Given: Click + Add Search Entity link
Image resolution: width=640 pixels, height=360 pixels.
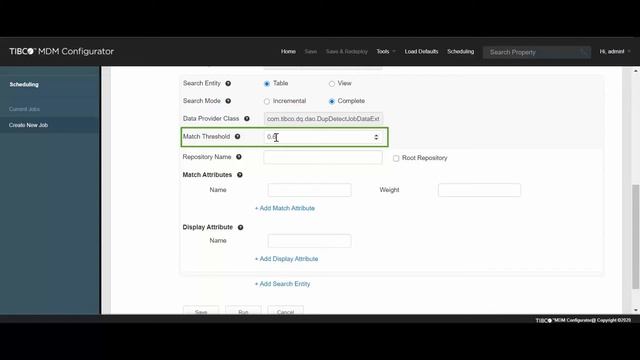Looking at the screenshot, I should click(x=282, y=284).
